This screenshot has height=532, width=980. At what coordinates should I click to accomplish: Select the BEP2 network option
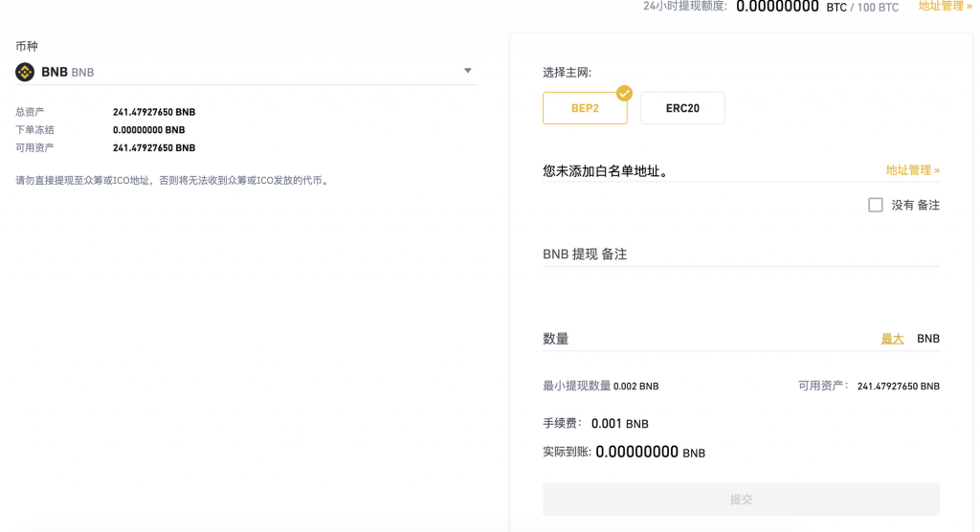click(x=584, y=108)
